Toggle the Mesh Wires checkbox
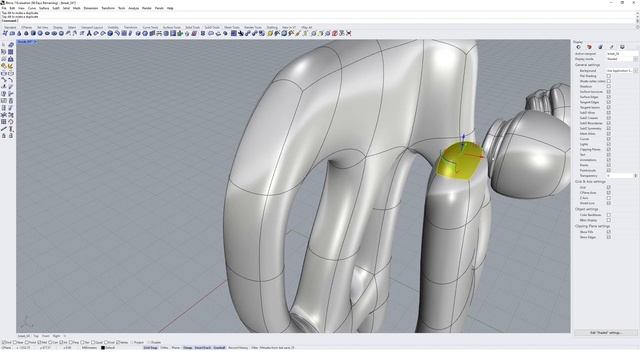Viewport: 640px width, 360px height. pos(609,134)
